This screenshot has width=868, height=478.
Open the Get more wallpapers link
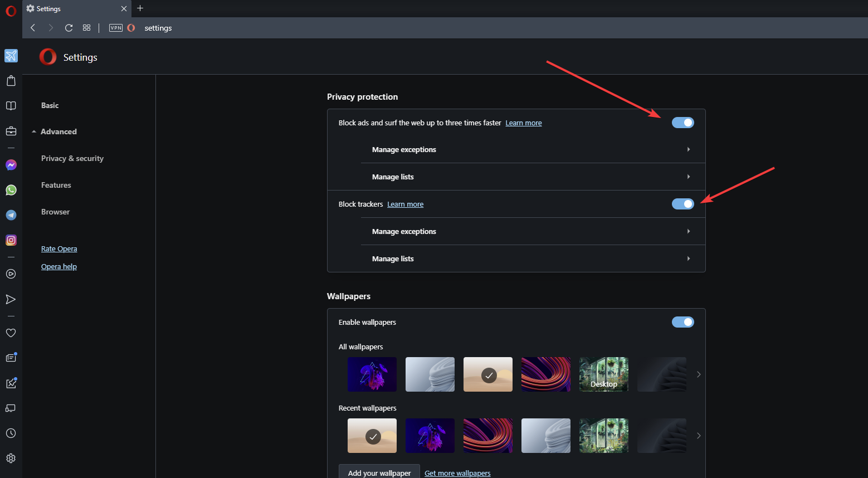tap(457, 473)
